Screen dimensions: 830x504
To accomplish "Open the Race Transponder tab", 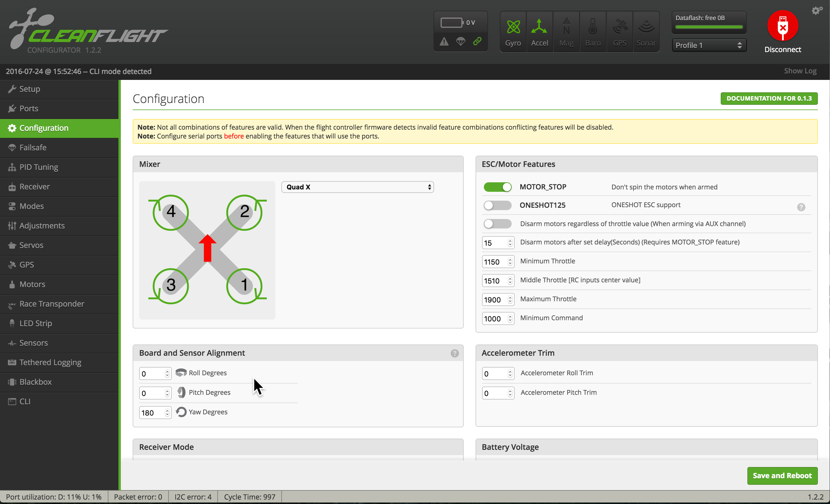I will click(x=59, y=304).
